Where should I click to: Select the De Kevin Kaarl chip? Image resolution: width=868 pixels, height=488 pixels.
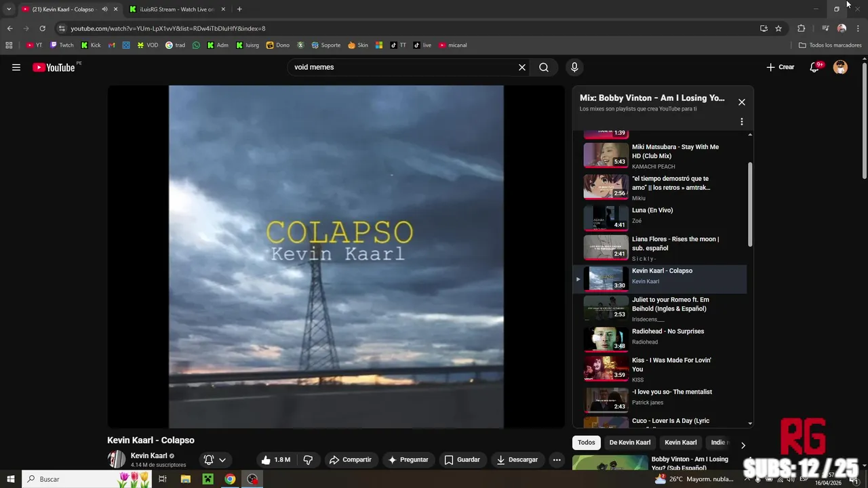click(629, 443)
